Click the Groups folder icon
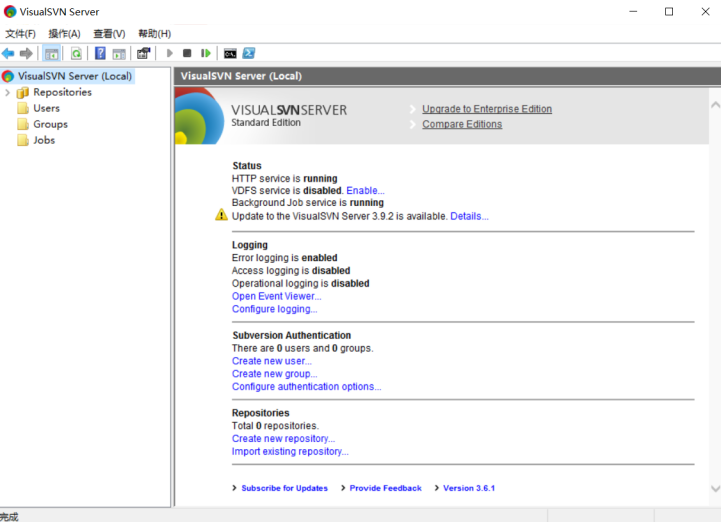Viewport: 721px width, 523px height. click(23, 124)
